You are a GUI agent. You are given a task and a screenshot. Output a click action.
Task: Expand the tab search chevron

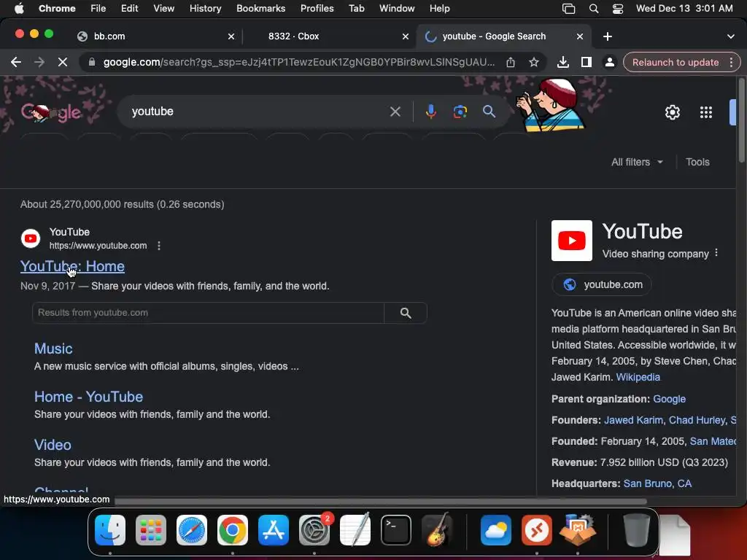tap(730, 36)
